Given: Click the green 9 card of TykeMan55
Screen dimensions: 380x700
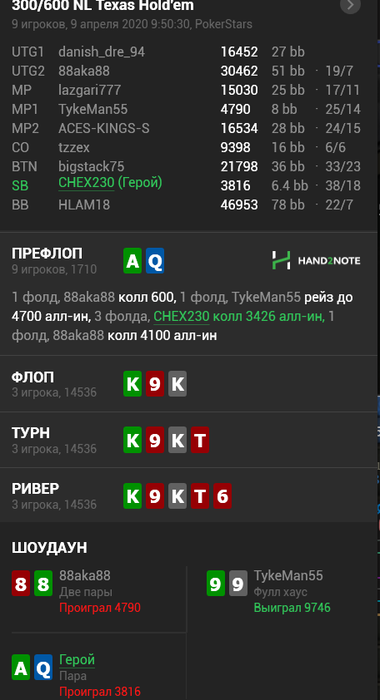Looking at the screenshot, I should pos(216,583).
